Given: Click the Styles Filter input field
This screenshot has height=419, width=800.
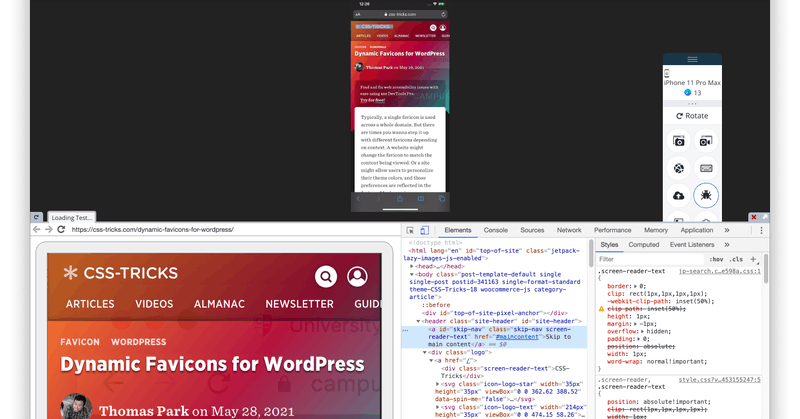Looking at the screenshot, I should click(x=651, y=259).
